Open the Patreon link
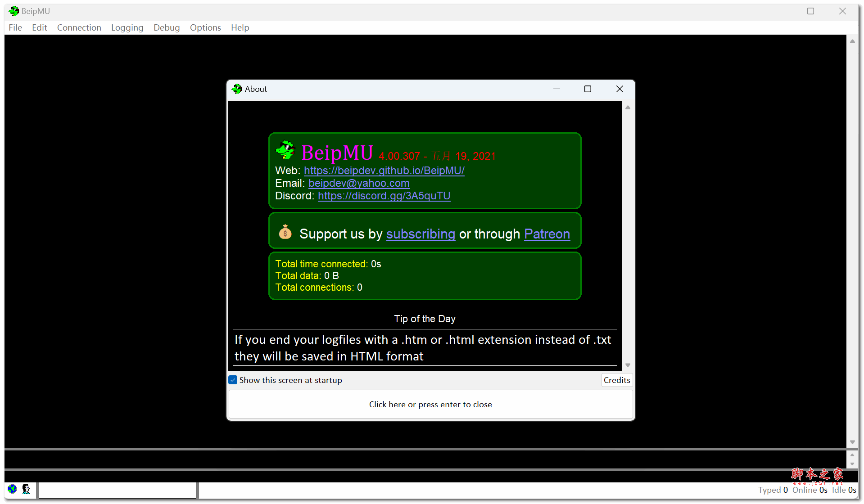The image size is (864, 504). coord(547,234)
